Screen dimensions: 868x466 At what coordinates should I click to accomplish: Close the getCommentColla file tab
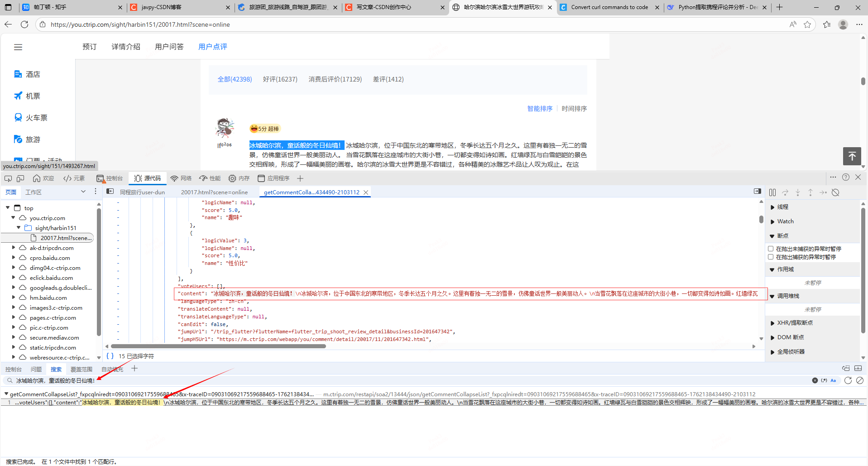tap(366, 192)
